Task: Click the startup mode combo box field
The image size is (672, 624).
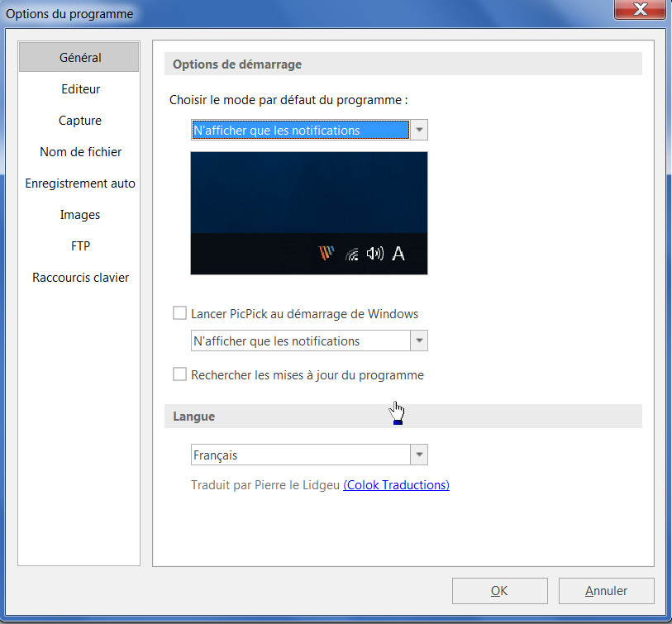Action: coord(300,341)
